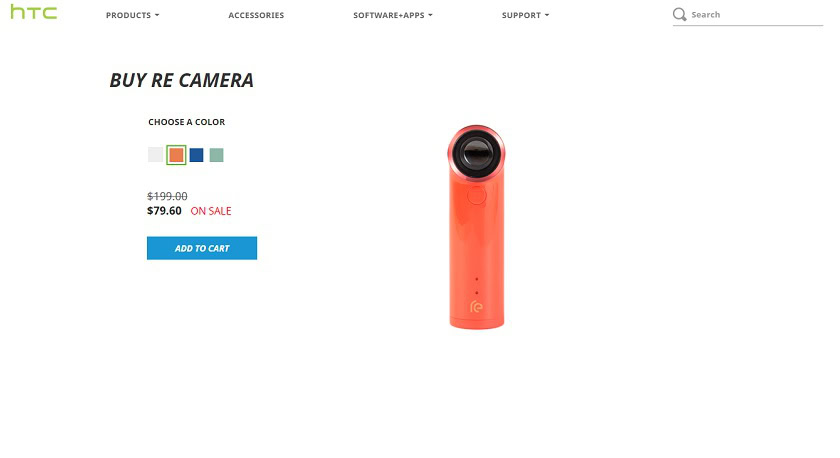Go home via the HTC logo
840x458 pixels.
pos(34,12)
